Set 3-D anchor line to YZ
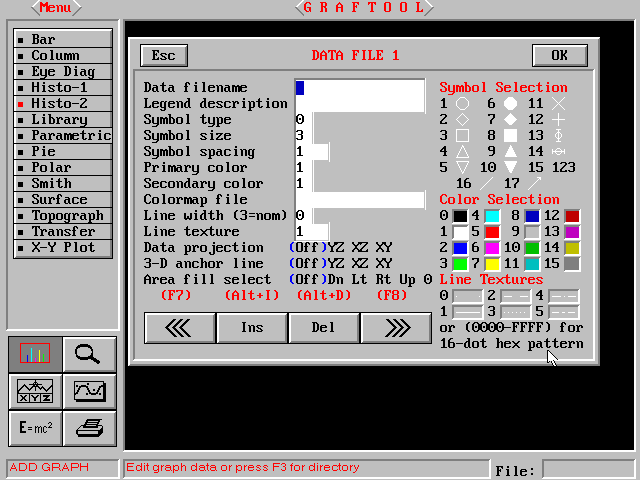This screenshot has width=640, height=480. click(x=336, y=263)
